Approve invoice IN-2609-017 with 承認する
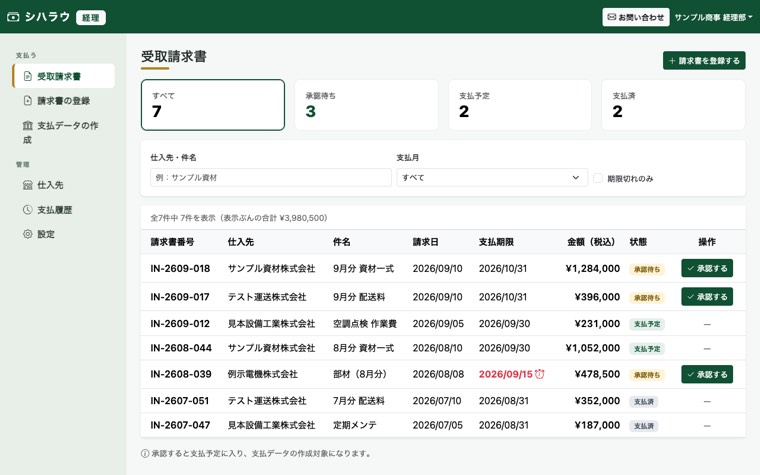The height and width of the screenshot is (475, 760). coord(707,297)
